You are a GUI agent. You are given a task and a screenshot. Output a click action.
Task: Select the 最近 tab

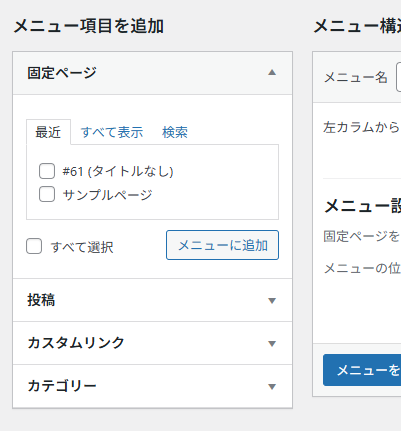(48, 132)
